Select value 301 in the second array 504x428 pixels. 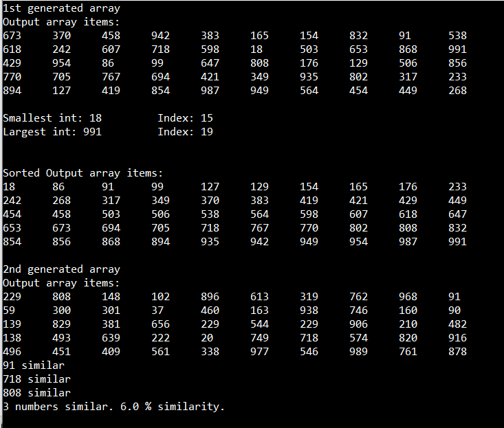click(111, 311)
